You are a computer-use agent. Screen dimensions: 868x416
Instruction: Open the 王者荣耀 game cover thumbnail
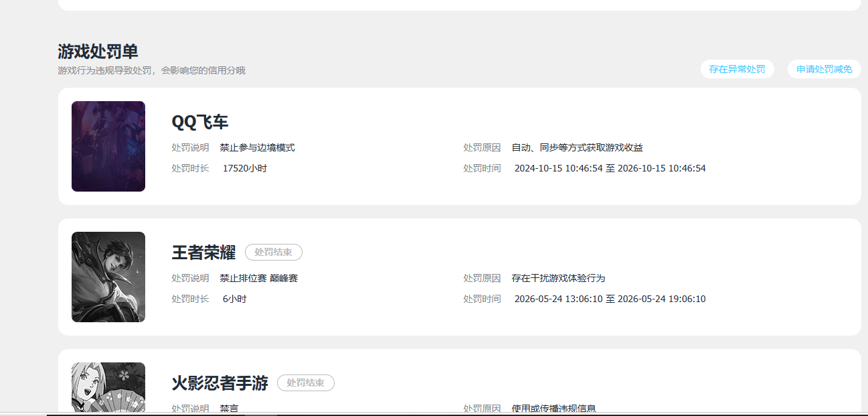tap(108, 277)
